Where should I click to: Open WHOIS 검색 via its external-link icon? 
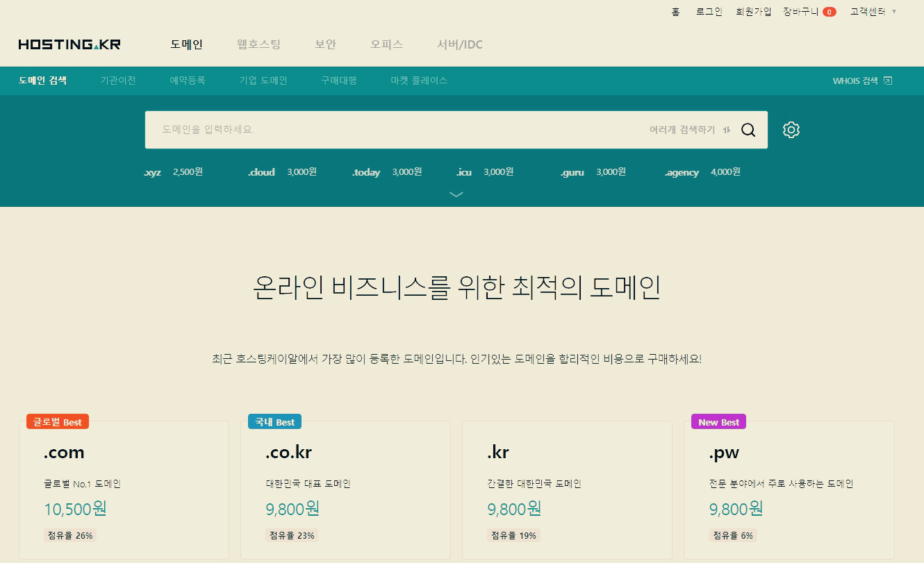click(x=887, y=80)
